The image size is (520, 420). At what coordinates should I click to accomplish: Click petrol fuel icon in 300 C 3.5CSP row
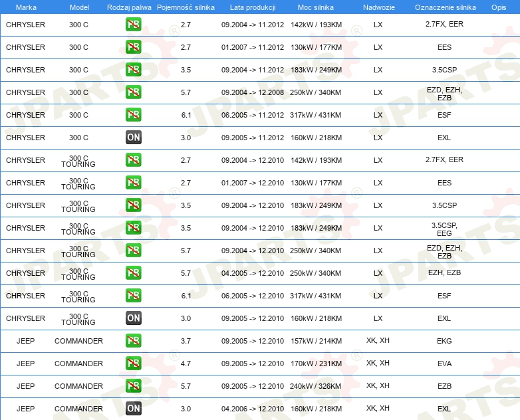(133, 69)
